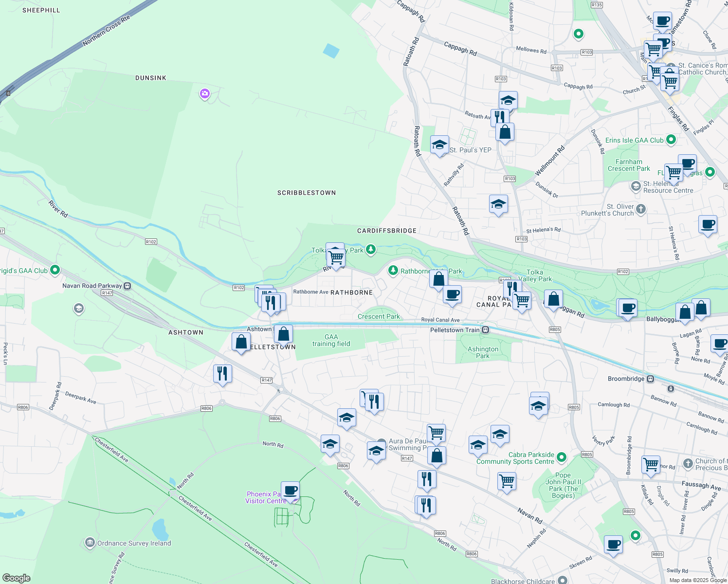Open the Pelletstown Train station marker

(x=485, y=330)
